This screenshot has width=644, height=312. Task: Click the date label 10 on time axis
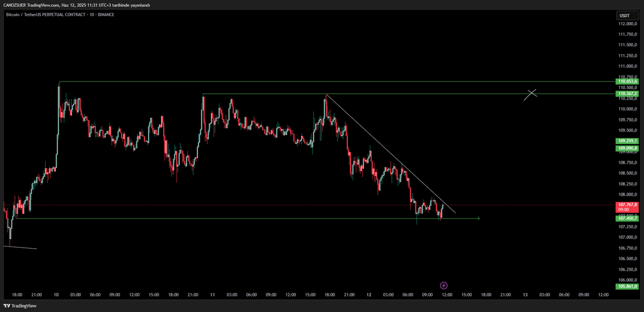[x=56, y=294]
